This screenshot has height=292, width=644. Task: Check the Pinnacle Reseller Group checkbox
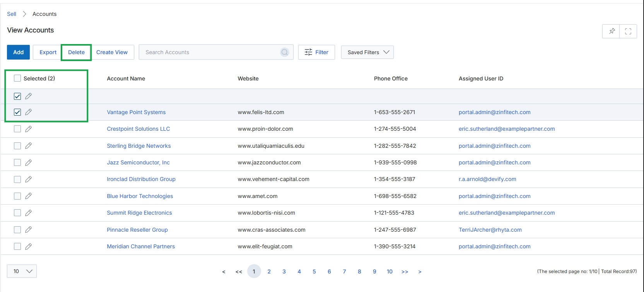[x=17, y=230]
